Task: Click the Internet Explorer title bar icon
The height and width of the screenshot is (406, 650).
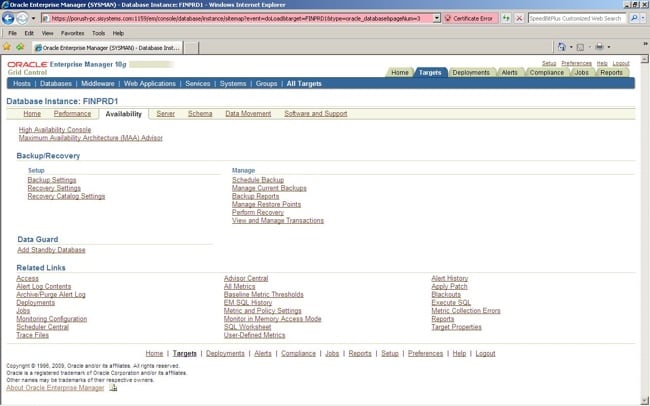Action: pos(5,5)
